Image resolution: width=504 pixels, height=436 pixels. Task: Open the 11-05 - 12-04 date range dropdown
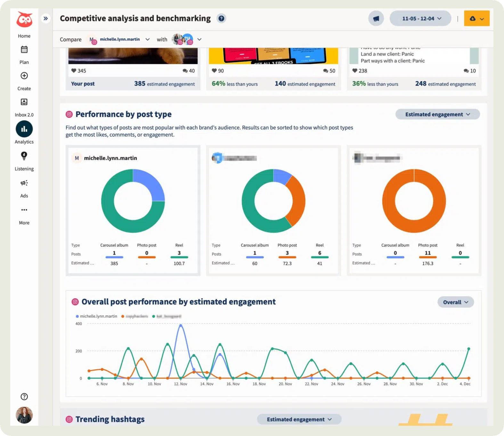[420, 19]
